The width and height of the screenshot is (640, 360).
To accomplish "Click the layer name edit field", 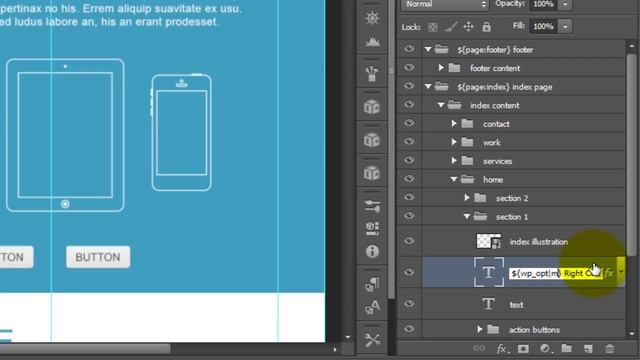I will point(556,273).
